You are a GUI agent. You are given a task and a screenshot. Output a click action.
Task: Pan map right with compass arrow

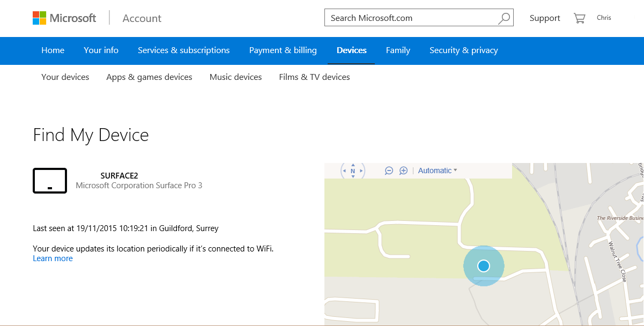pyautogui.click(x=362, y=171)
